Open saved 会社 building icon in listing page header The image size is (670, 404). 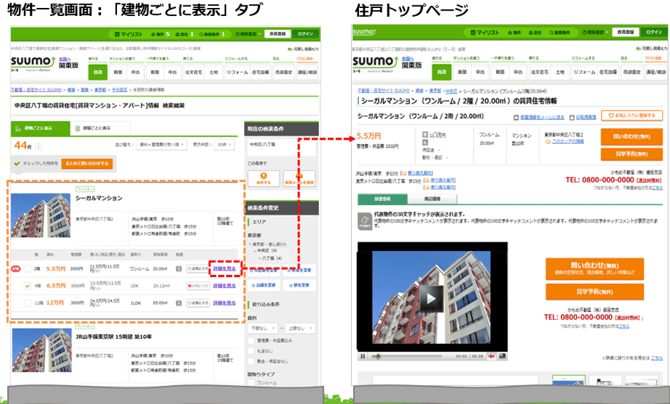[185, 34]
